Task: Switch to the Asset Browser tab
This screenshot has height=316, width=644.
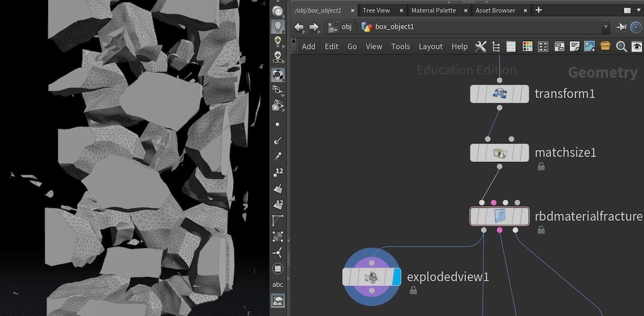Action: tap(495, 10)
